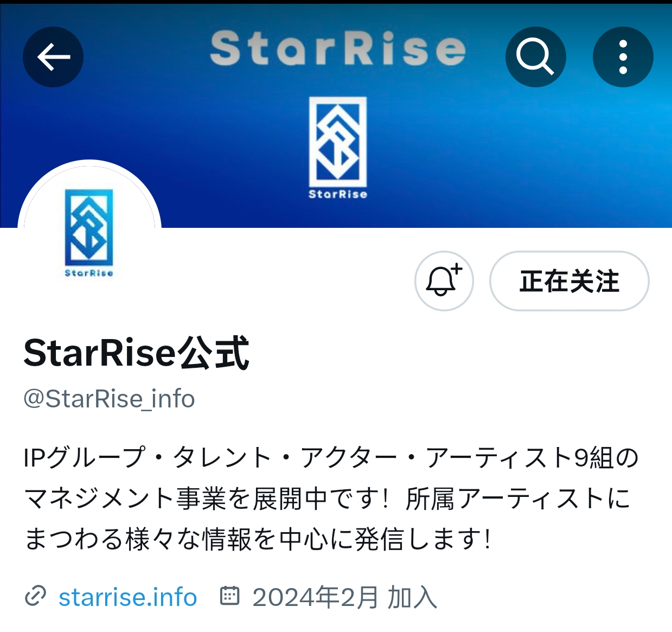Open search with the magnifier icon
The width and height of the screenshot is (672, 632).
tap(535, 57)
